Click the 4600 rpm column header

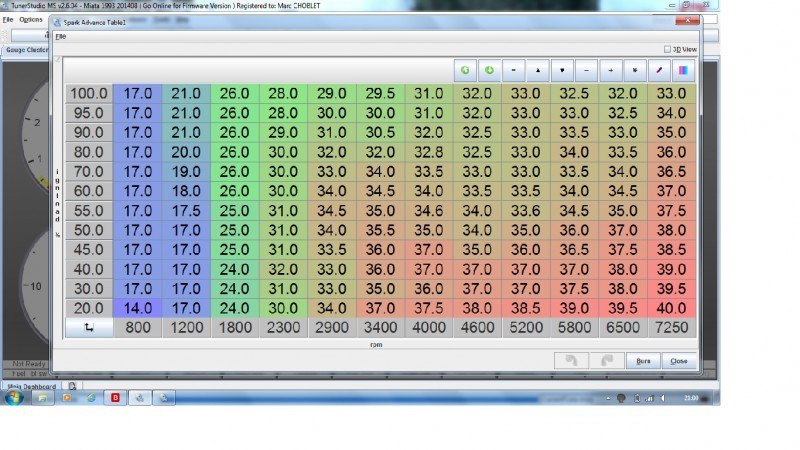point(477,328)
